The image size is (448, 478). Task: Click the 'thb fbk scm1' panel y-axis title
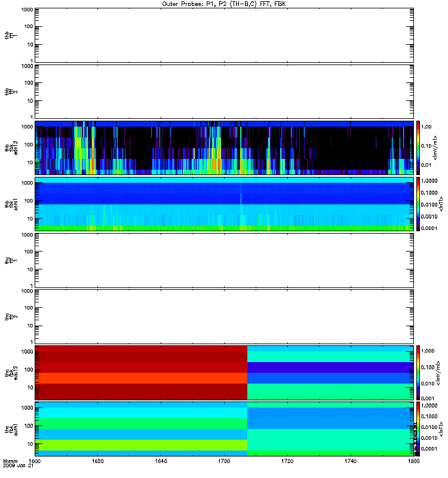(11, 204)
